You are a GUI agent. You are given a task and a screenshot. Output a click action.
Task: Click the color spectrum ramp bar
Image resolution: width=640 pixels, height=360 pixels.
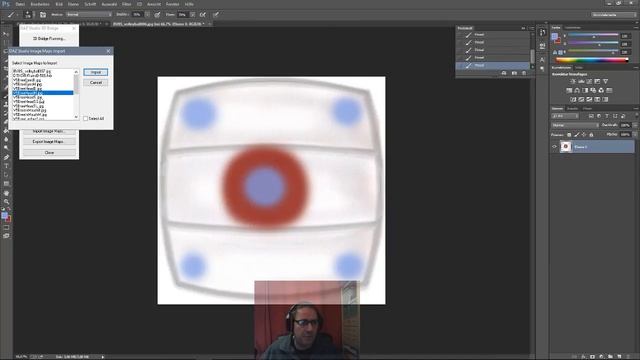pos(592,60)
